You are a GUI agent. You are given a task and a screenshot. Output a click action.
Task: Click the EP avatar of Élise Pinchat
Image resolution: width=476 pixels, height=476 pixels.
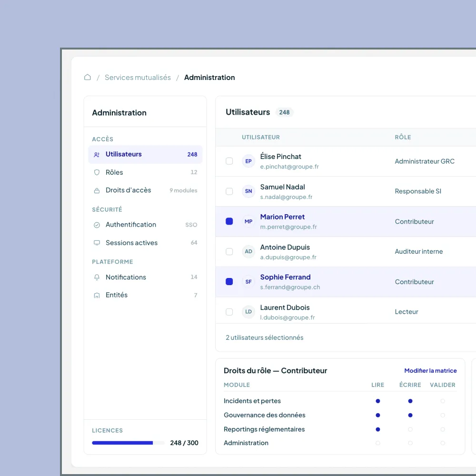pyautogui.click(x=248, y=161)
